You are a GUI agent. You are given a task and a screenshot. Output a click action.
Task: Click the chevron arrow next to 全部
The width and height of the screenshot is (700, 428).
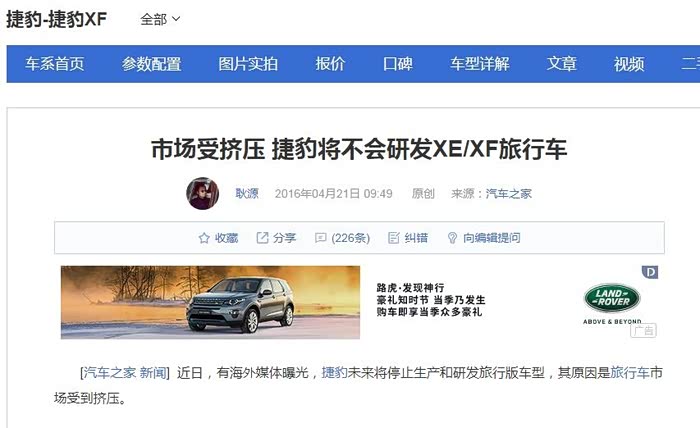point(176,19)
